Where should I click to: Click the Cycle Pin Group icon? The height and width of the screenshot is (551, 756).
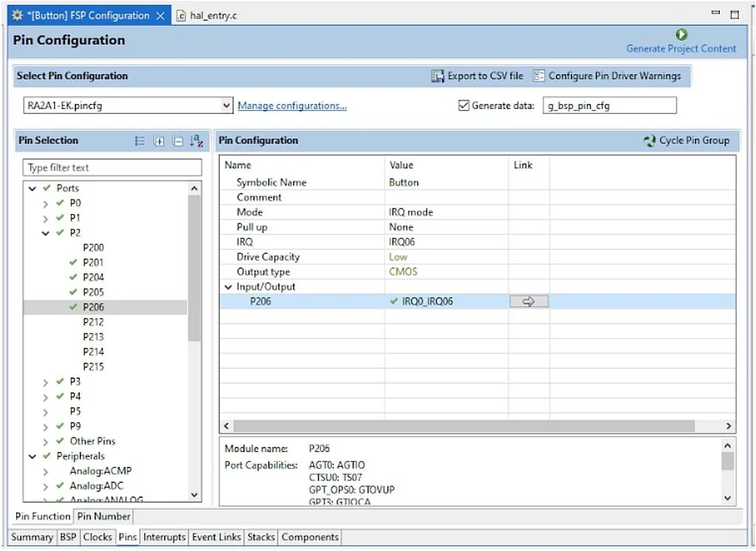pyautogui.click(x=649, y=140)
